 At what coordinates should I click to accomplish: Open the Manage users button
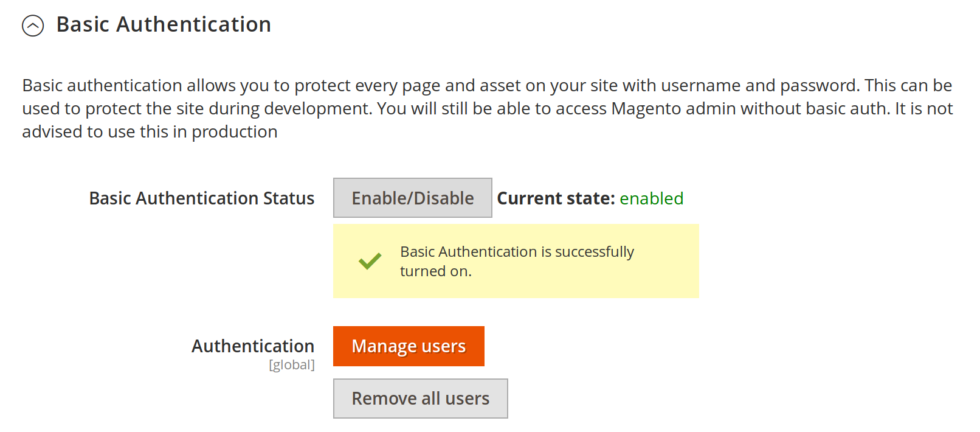click(409, 346)
